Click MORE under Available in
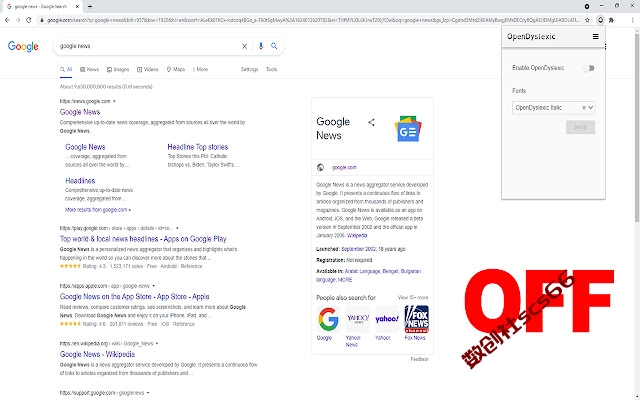This screenshot has width=640, height=400. [x=345, y=280]
